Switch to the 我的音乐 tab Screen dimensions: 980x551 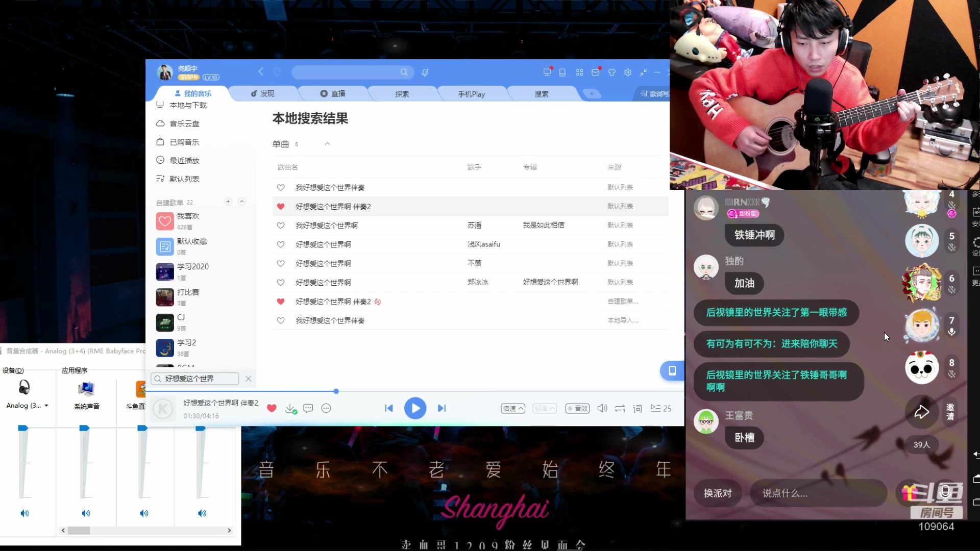[x=193, y=93]
